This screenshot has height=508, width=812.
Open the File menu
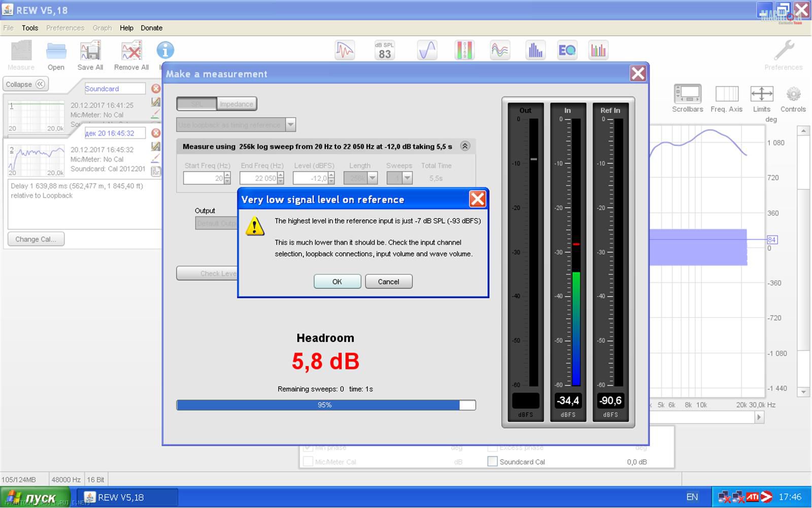(9, 28)
